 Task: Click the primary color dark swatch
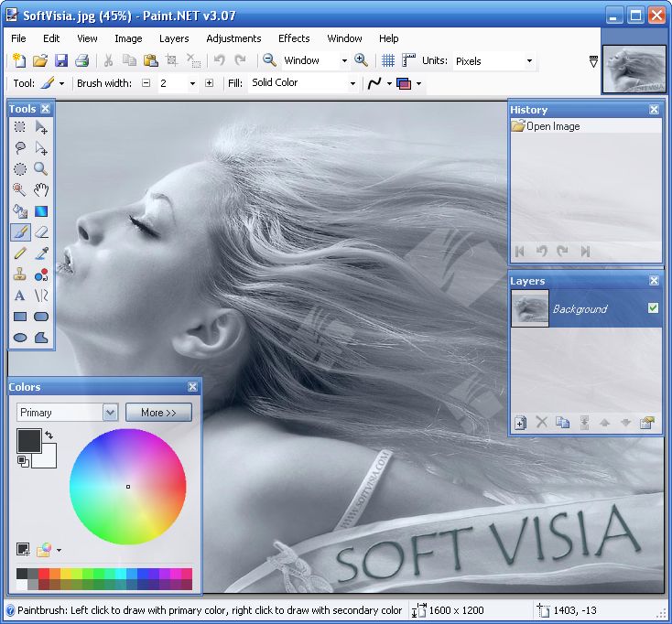(28, 441)
